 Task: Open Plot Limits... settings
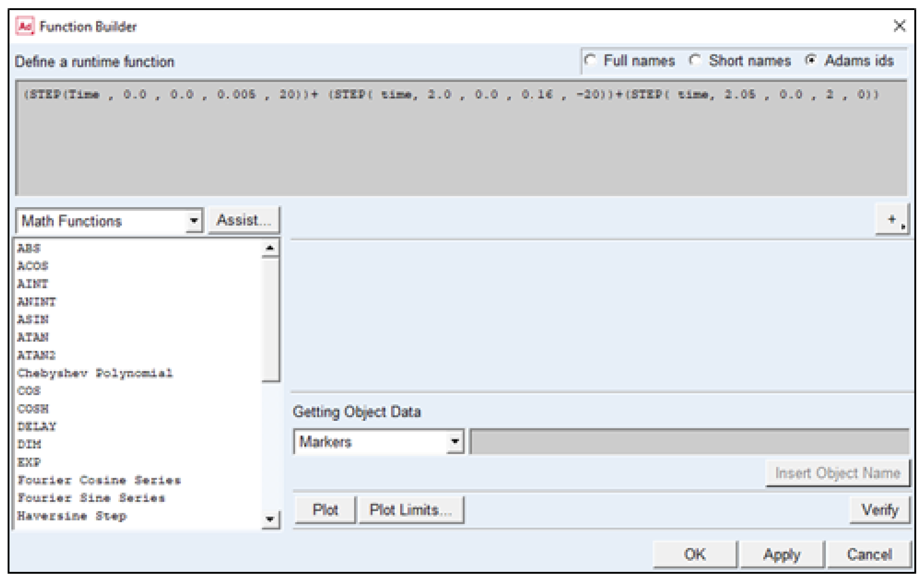point(411,510)
